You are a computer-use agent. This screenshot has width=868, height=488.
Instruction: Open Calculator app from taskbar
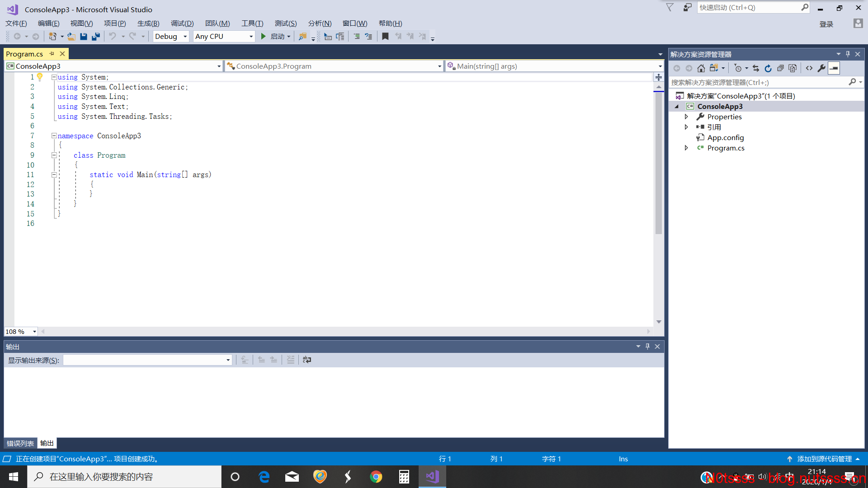coord(404,477)
